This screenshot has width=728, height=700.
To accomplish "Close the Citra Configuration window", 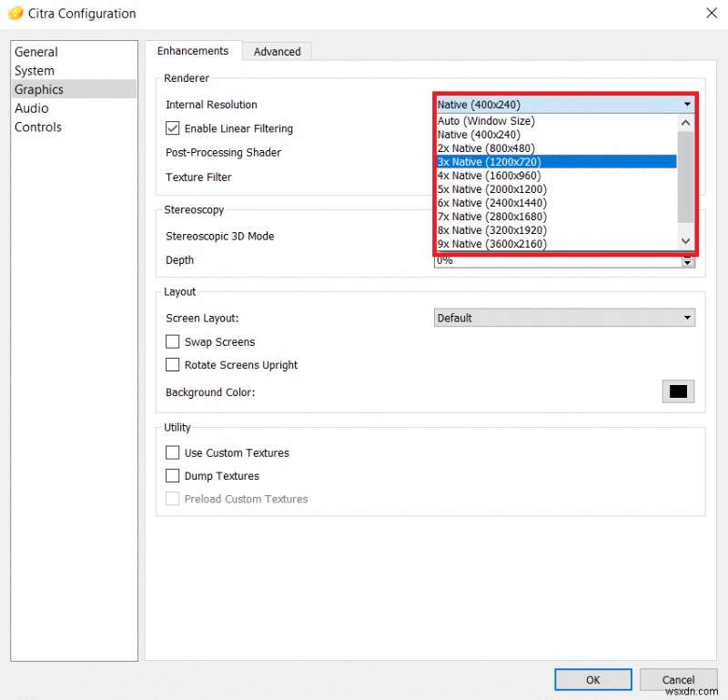I will point(710,14).
